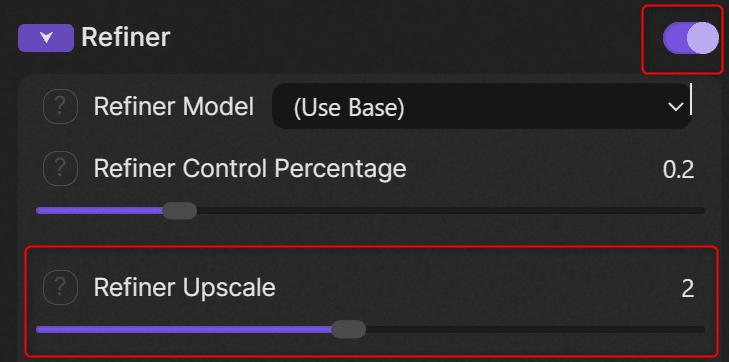Screen dimensions: 729x362
Task: Click the Refiner Upscale label text
Action: (x=185, y=288)
